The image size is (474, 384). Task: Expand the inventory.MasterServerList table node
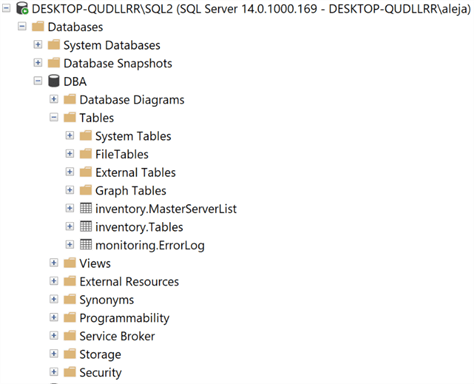click(x=70, y=208)
